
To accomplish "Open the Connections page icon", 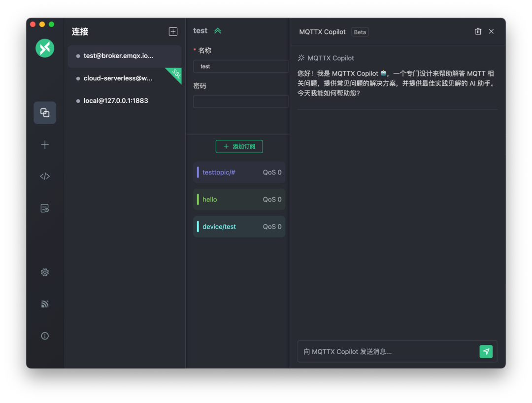I will 45,113.
